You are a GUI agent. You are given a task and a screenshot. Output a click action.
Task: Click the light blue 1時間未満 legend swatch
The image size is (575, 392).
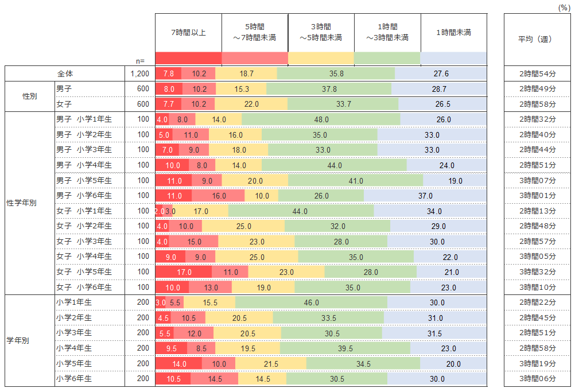click(x=453, y=59)
